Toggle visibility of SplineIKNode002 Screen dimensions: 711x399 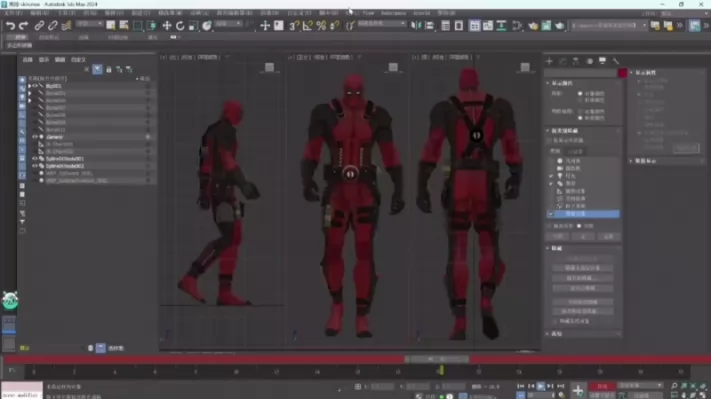(x=35, y=166)
